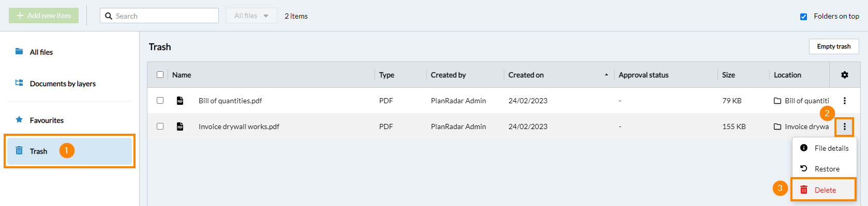868x206 pixels.
Task: Click the PDF icon of Invoice drywall works.pdf
Action: (180, 126)
